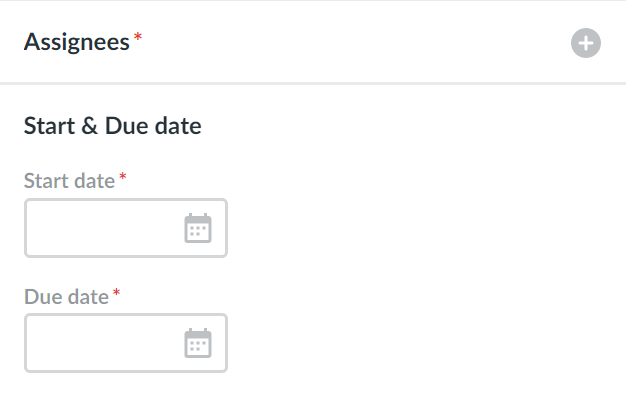Click the red asterisk beside Assignees
The image size is (626, 397).
(x=138, y=37)
